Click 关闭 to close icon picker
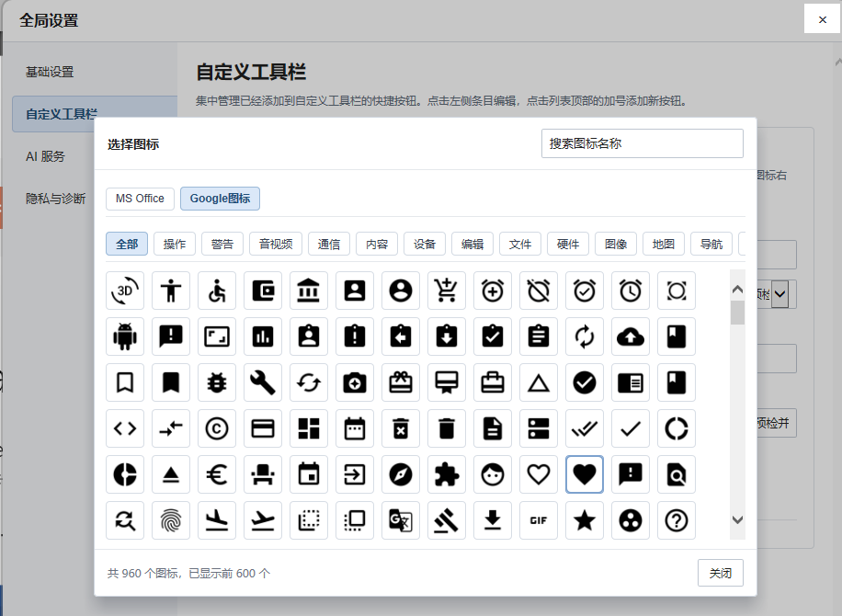The height and width of the screenshot is (616, 842). pyautogui.click(x=721, y=573)
